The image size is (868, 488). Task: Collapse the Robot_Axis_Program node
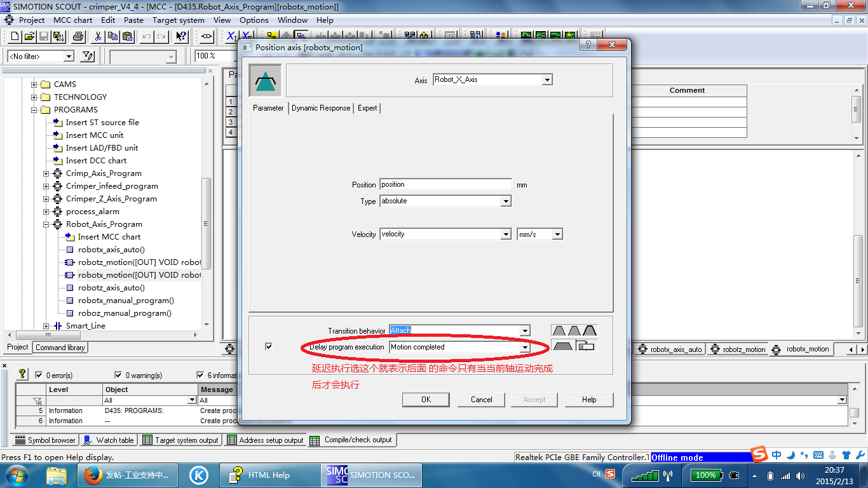(x=46, y=224)
